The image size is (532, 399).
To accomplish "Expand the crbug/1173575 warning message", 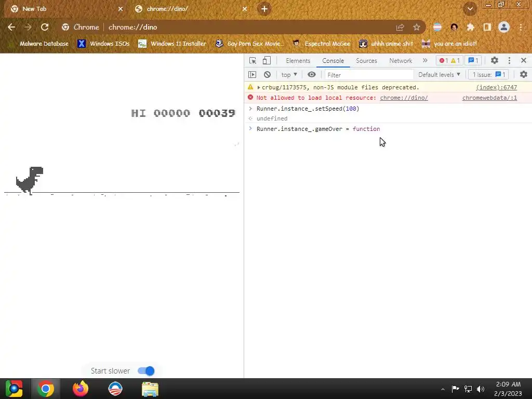I will (x=259, y=87).
